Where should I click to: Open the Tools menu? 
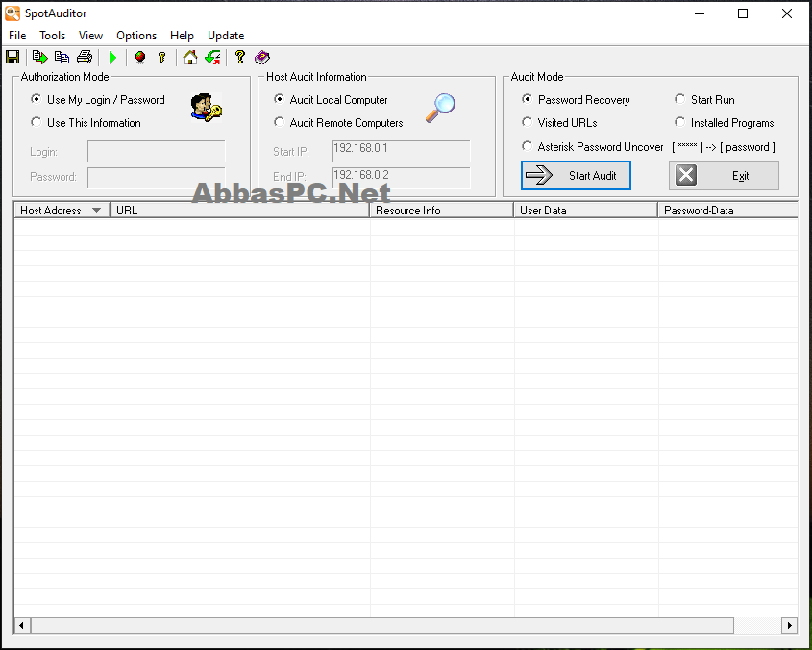tap(52, 36)
